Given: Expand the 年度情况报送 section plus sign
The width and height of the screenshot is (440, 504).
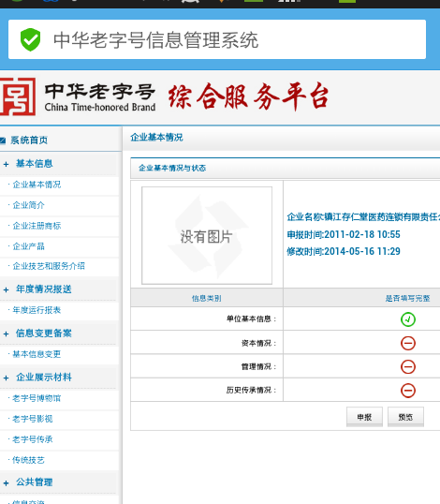Looking at the screenshot, I should [x=7, y=289].
